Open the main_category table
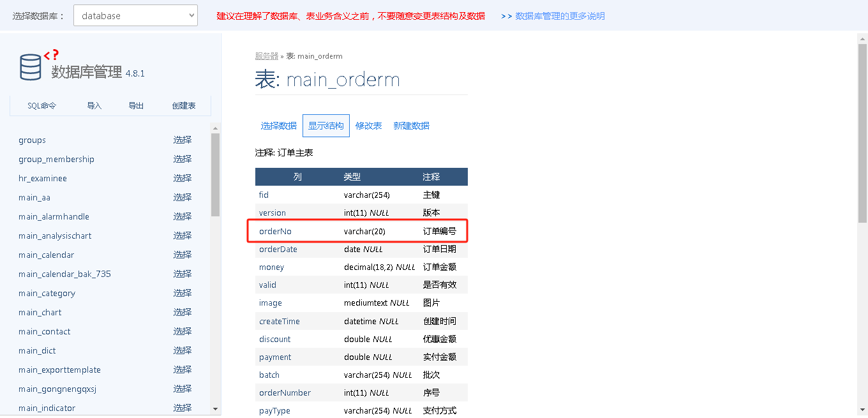 coord(47,294)
